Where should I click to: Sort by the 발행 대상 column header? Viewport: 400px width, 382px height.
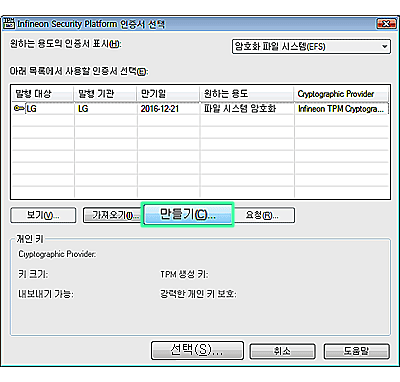point(42,94)
